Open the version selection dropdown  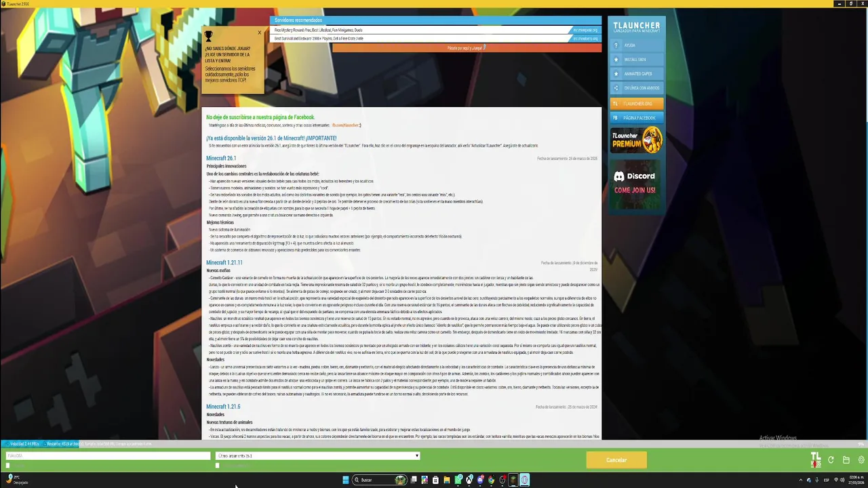pos(318,456)
